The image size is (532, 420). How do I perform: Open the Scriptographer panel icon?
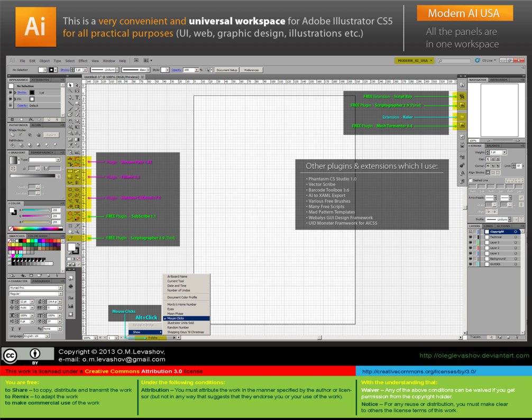pyautogui.click(x=462, y=105)
